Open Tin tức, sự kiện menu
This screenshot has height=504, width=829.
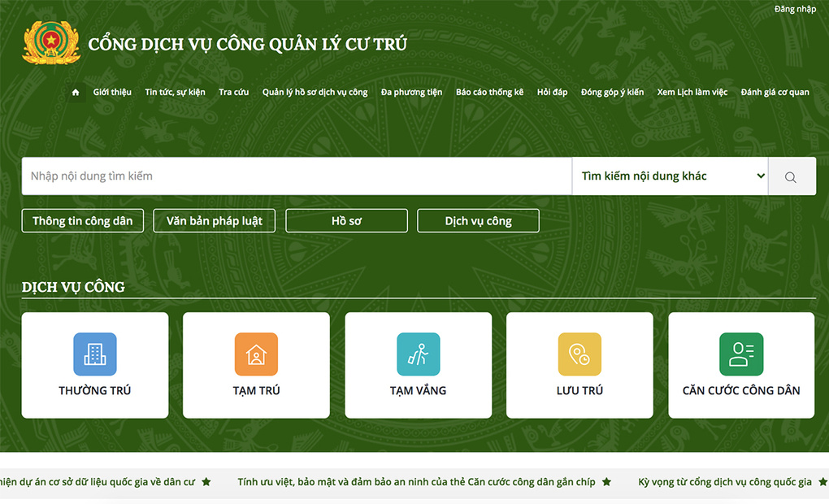pos(175,92)
